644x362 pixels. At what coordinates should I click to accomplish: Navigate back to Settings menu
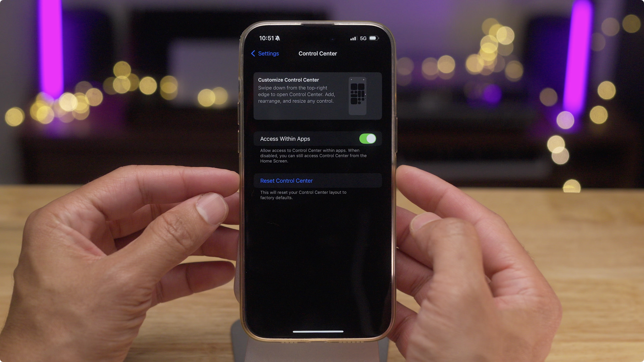(264, 53)
